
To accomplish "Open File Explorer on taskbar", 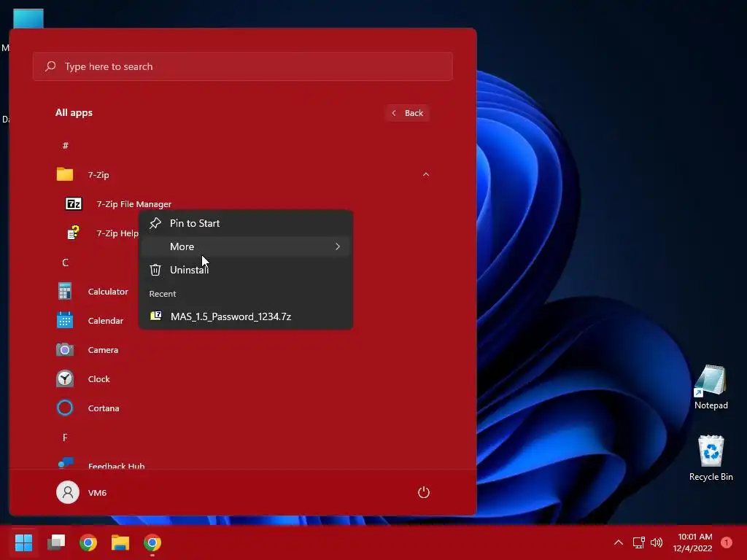I will (x=120, y=542).
